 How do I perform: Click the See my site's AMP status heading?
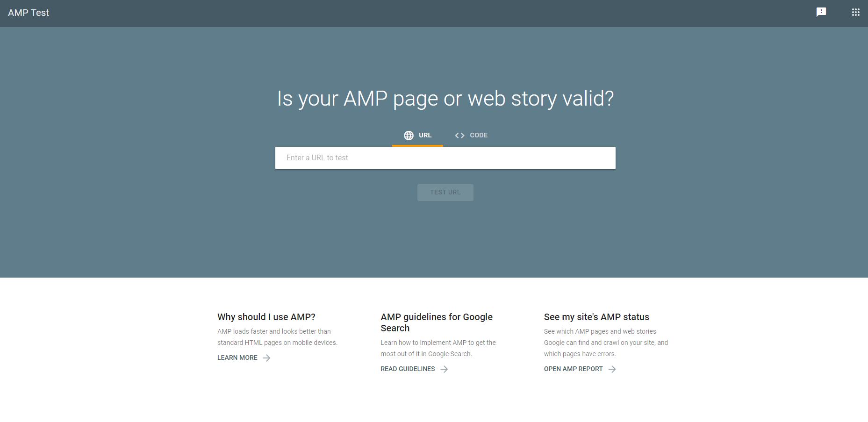(596, 317)
